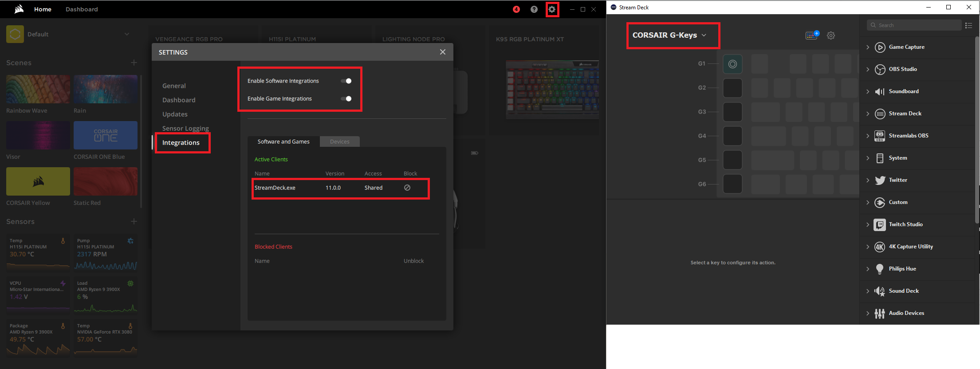Image resolution: width=980 pixels, height=369 pixels.
Task: Open the iCUE notifications badge showing 4
Action: point(516,9)
